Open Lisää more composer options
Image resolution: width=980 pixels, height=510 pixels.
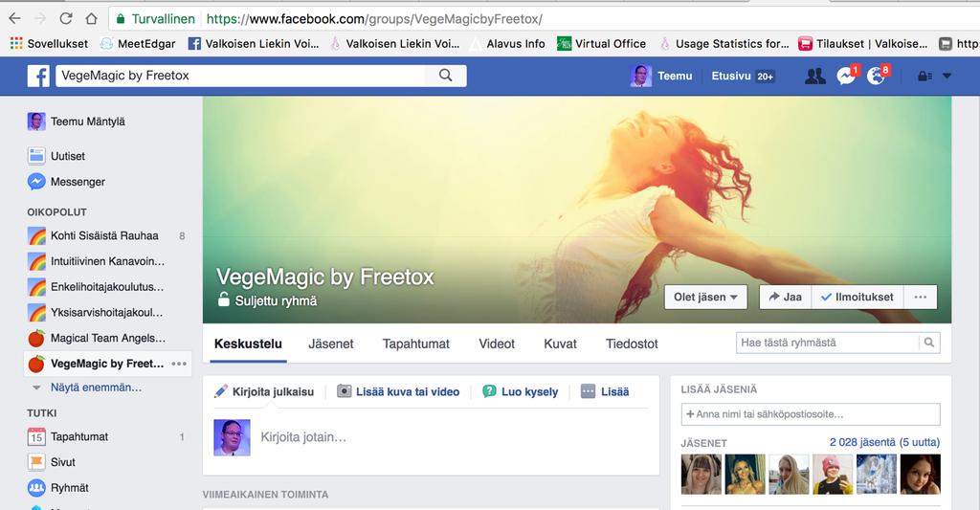point(605,392)
